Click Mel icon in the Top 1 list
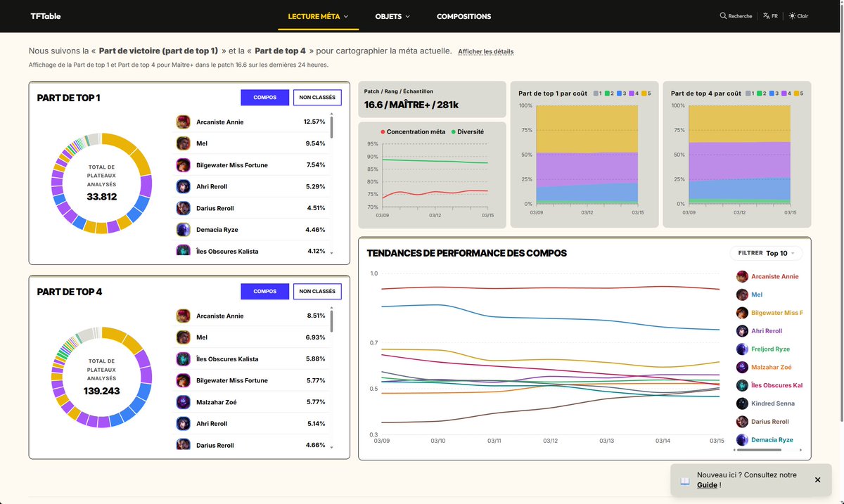Screen dimensions: 844x504 pos(184,143)
